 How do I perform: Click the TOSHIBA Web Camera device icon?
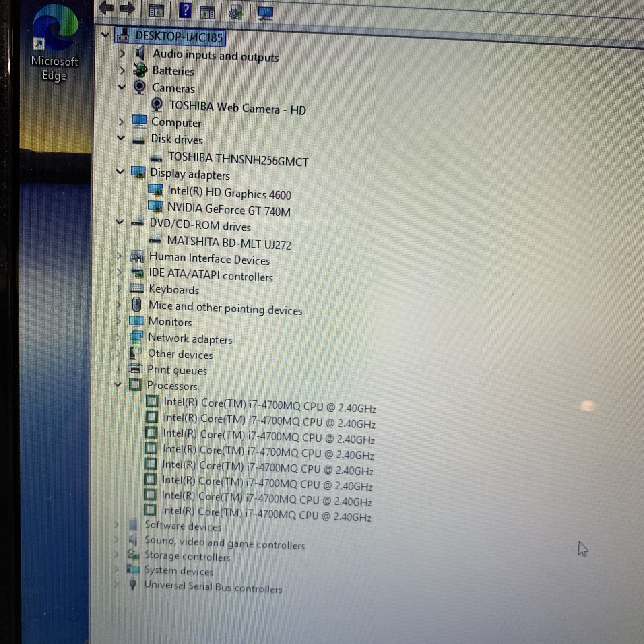pos(157,105)
